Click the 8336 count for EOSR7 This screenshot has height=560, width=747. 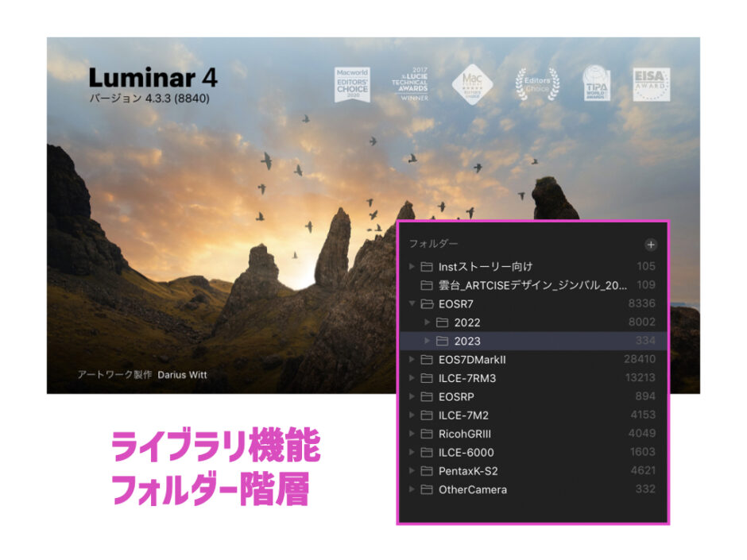pyautogui.click(x=641, y=303)
